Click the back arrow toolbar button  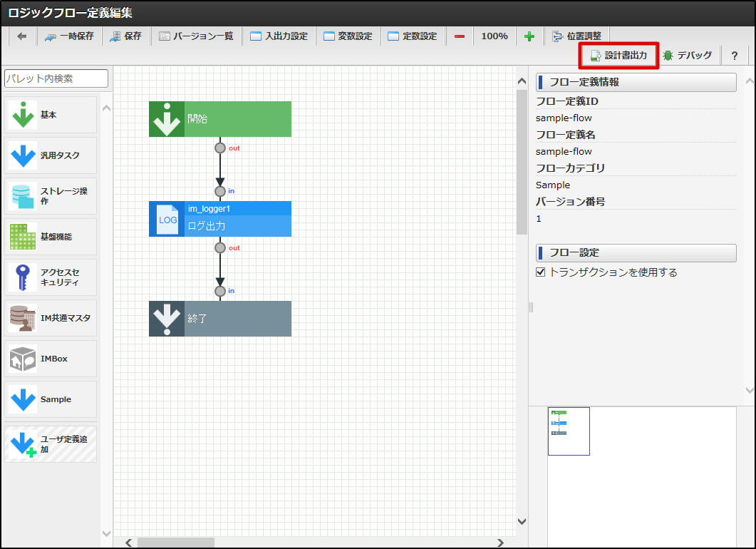click(22, 36)
